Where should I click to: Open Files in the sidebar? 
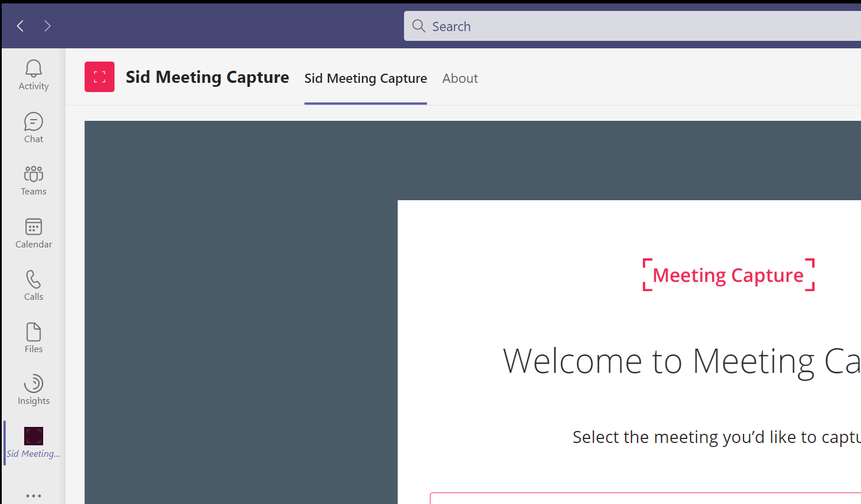pyautogui.click(x=33, y=338)
